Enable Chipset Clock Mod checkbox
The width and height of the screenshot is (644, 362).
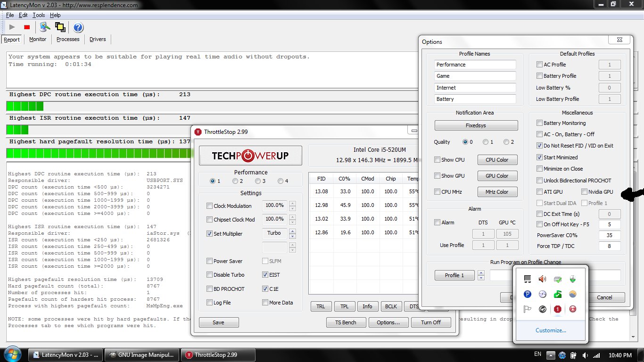[x=209, y=219]
